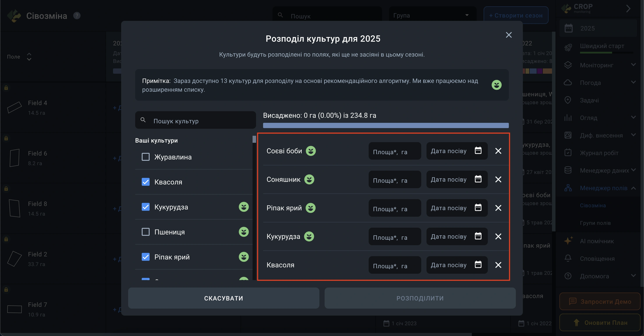Viewport: 644px width, 336px height.
Task: Uncheck the Квасоля checkbox
Action: [145, 182]
